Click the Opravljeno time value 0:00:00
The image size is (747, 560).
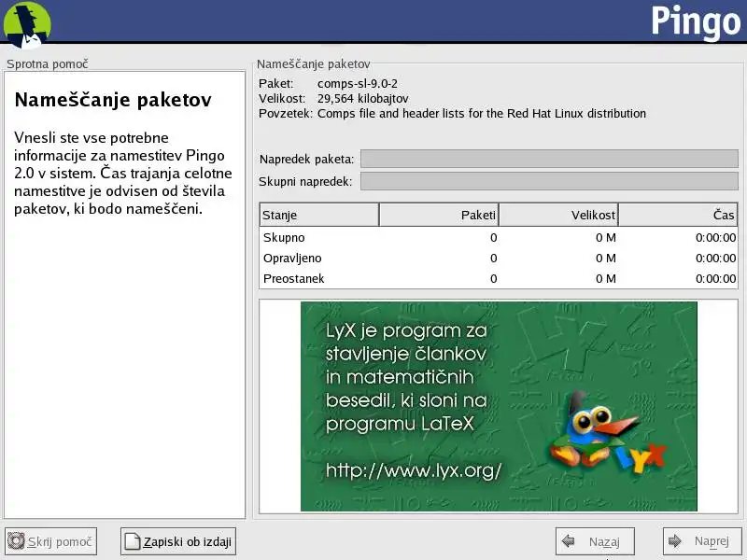tap(715, 259)
